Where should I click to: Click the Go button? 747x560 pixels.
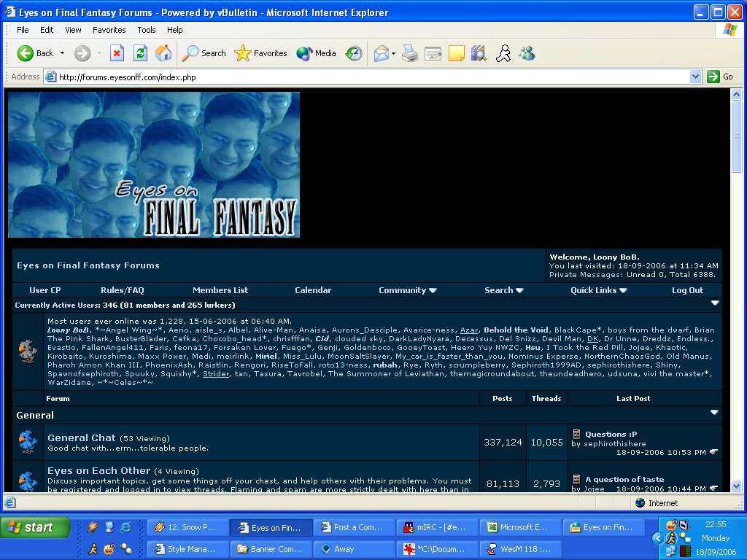tap(720, 77)
